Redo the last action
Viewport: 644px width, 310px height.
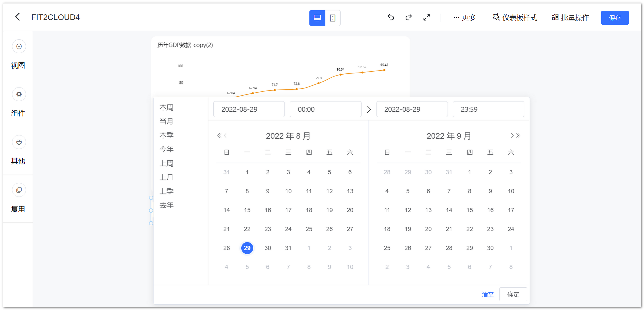point(409,17)
